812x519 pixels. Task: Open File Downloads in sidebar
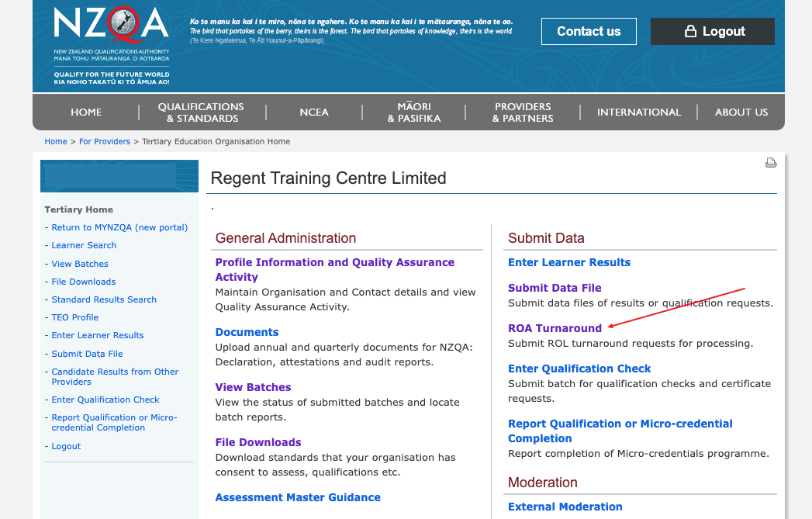[84, 282]
